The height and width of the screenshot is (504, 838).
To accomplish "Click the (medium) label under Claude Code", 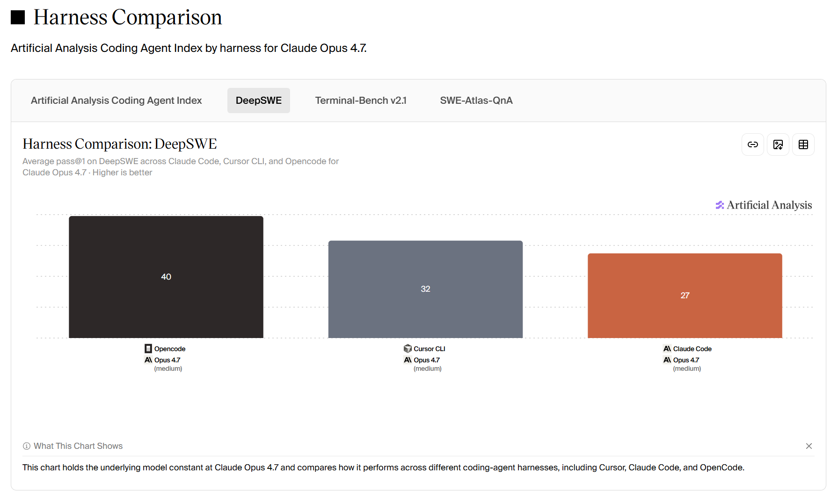I will (687, 368).
